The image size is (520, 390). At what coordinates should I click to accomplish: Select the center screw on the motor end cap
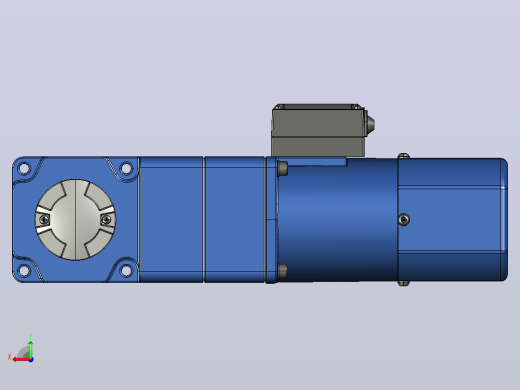point(404,220)
